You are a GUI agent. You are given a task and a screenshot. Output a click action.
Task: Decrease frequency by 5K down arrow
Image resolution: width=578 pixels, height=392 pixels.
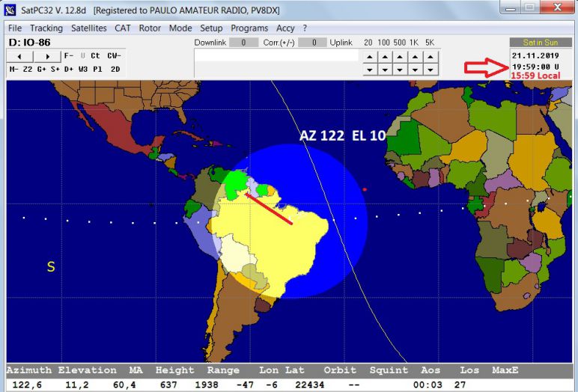click(x=430, y=70)
